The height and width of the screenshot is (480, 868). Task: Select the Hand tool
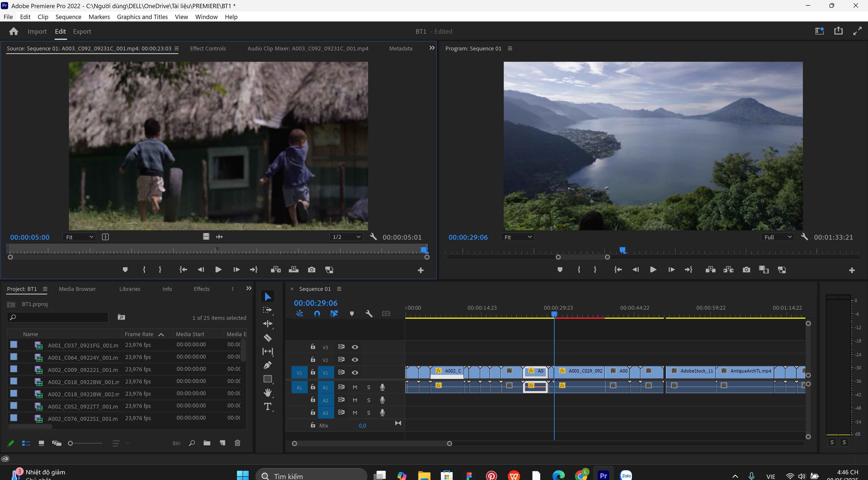[267, 393]
